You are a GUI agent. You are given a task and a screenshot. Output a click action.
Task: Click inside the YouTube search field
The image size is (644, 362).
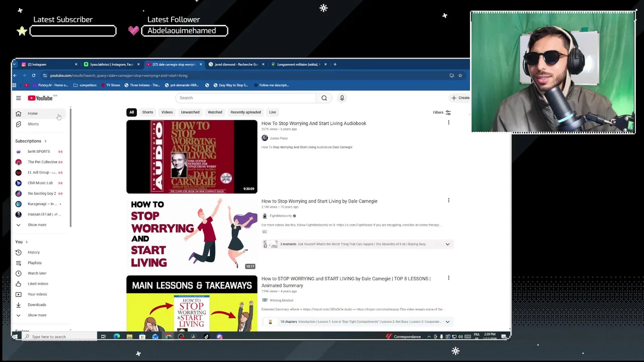pyautogui.click(x=246, y=98)
